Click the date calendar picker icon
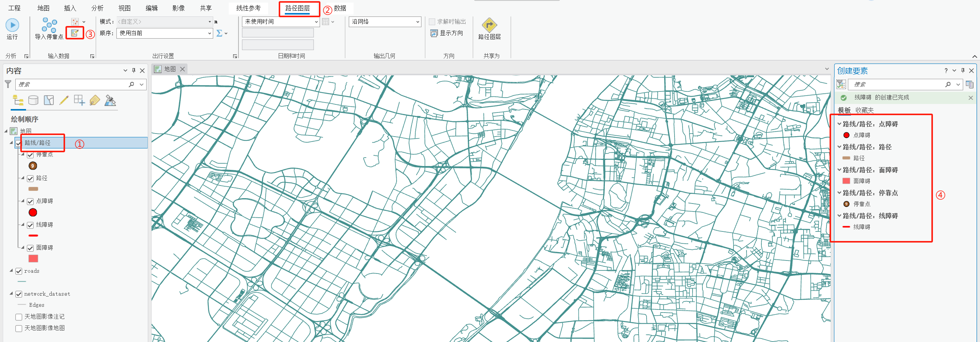This screenshot has width=980, height=342. pyautogui.click(x=325, y=22)
